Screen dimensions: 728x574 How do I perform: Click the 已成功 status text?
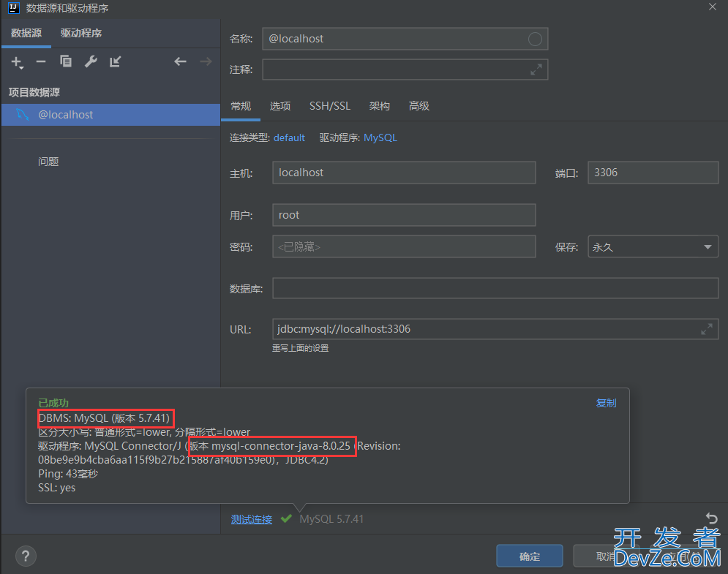(53, 403)
